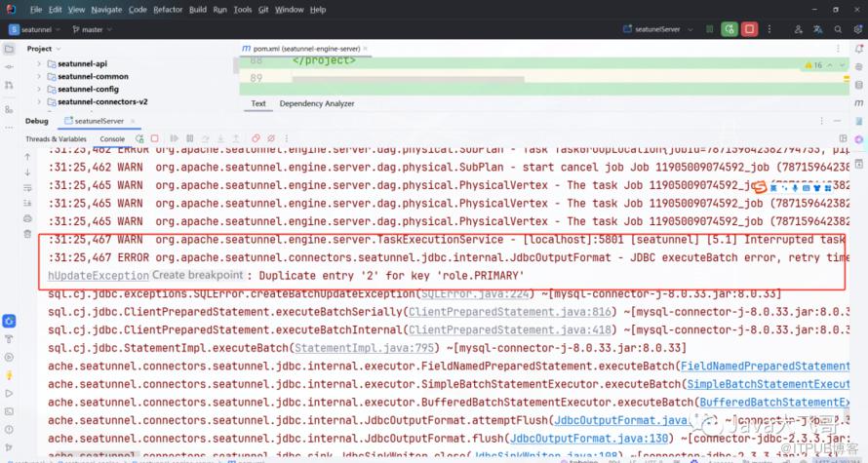The height and width of the screenshot is (463, 868).
Task: Open the Run tool window icon in left stripe
Action: pos(9,393)
